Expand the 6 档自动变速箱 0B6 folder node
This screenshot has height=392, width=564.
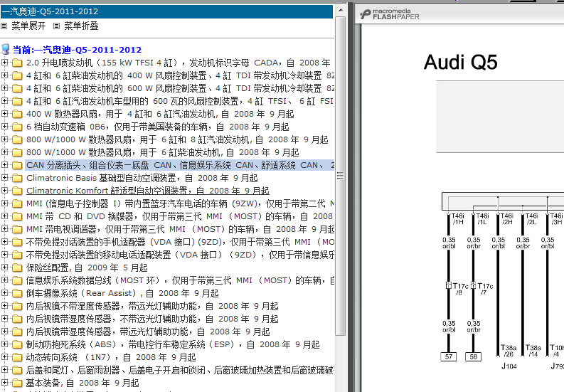point(4,127)
